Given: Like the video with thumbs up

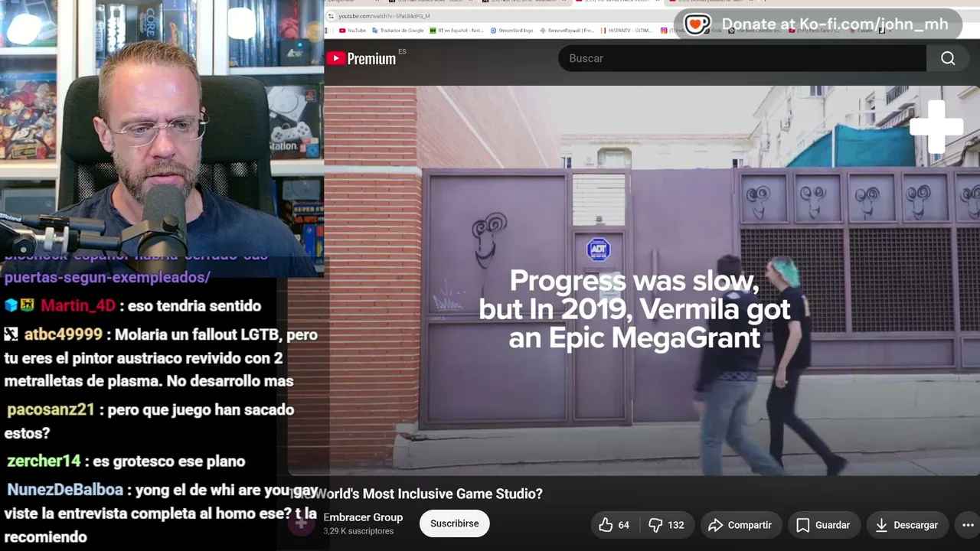Looking at the screenshot, I should (614, 525).
